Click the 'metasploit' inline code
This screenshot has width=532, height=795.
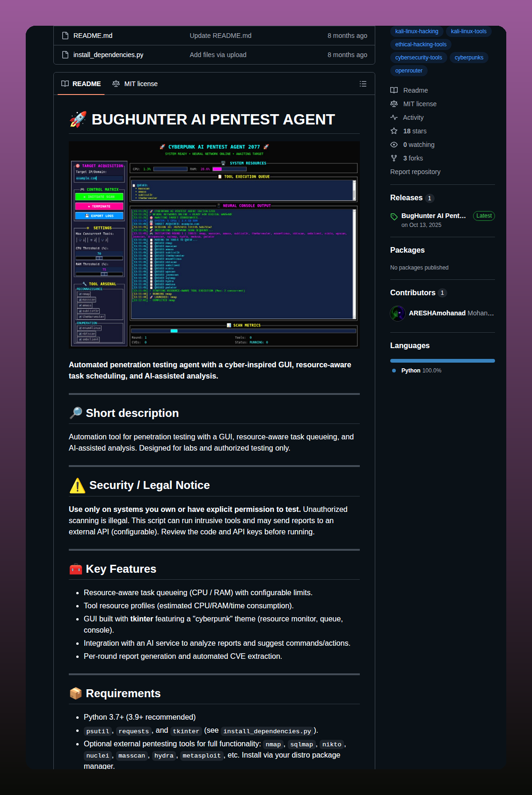pos(201,755)
